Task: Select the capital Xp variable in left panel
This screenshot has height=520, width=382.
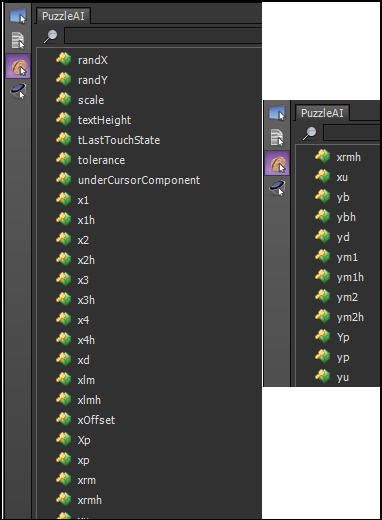Action: tap(84, 440)
